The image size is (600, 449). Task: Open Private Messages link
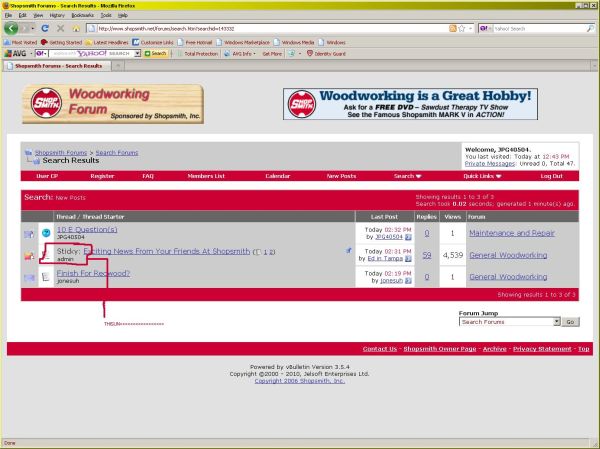coord(490,163)
